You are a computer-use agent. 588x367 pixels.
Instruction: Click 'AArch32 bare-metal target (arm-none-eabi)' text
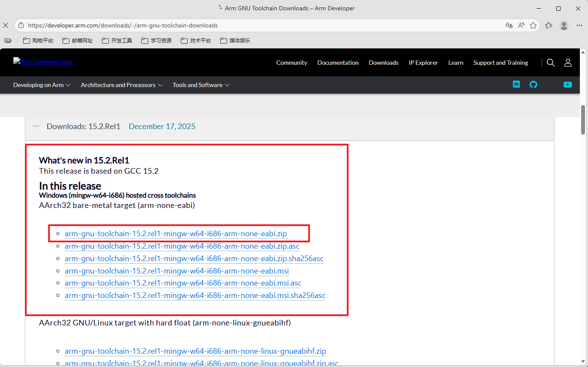[x=117, y=205]
